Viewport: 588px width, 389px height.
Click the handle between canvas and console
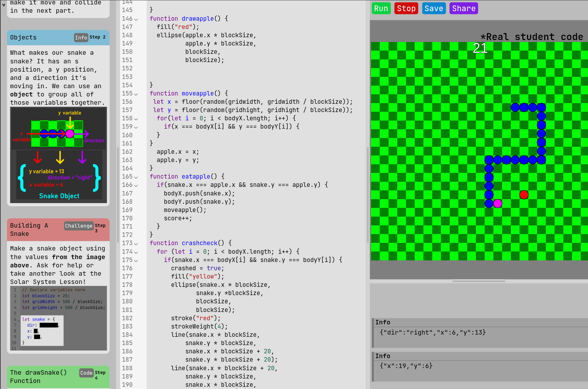tap(479, 281)
